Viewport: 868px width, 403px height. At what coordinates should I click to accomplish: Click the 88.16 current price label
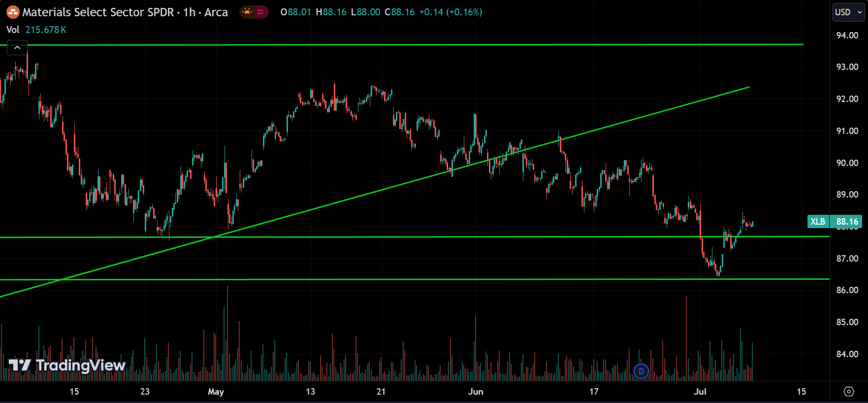point(847,222)
